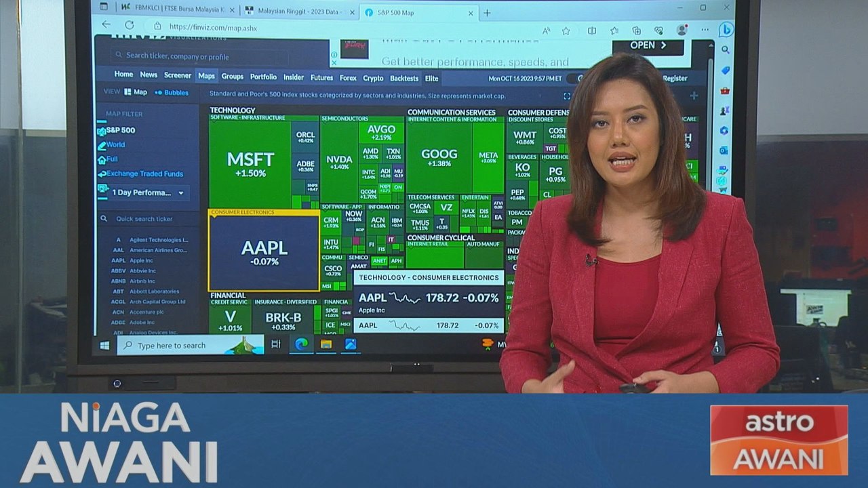Click the GOOG tile on map

point(439,157)
